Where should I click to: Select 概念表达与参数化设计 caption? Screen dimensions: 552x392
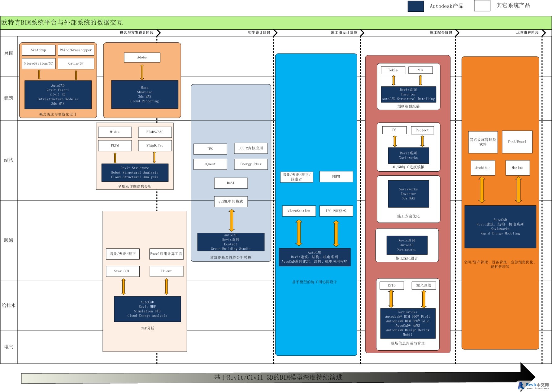(x=58, y=114)
